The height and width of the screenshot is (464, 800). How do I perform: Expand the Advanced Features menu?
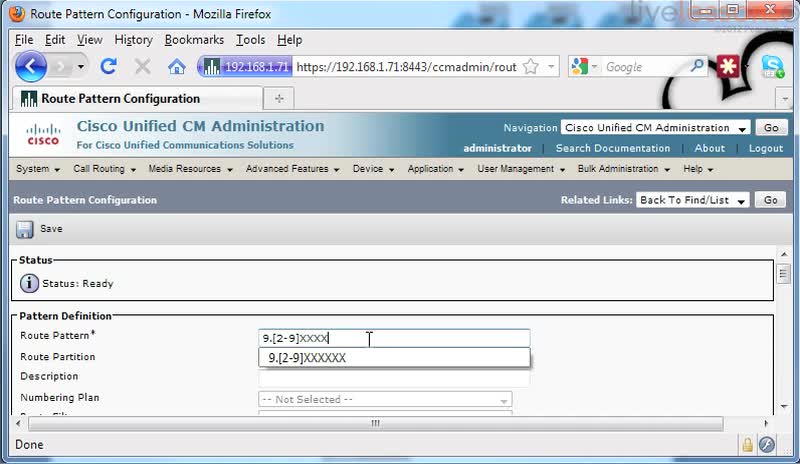pyautogui.click(x=292, y=169)
